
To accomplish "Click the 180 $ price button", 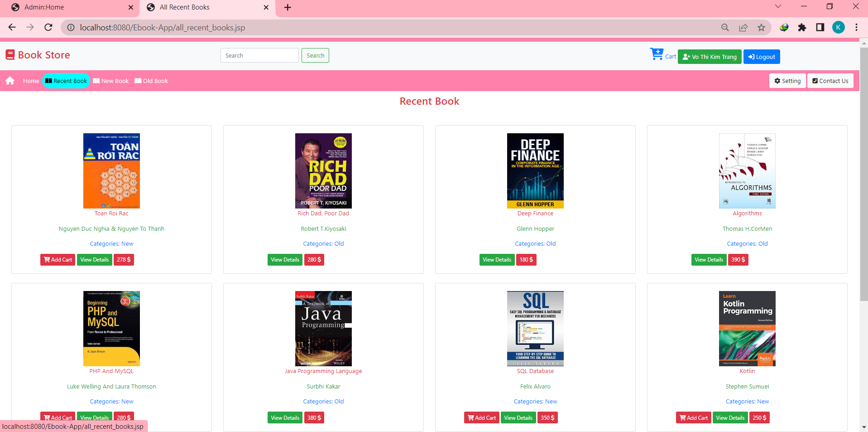I will (x=526, y=260).
